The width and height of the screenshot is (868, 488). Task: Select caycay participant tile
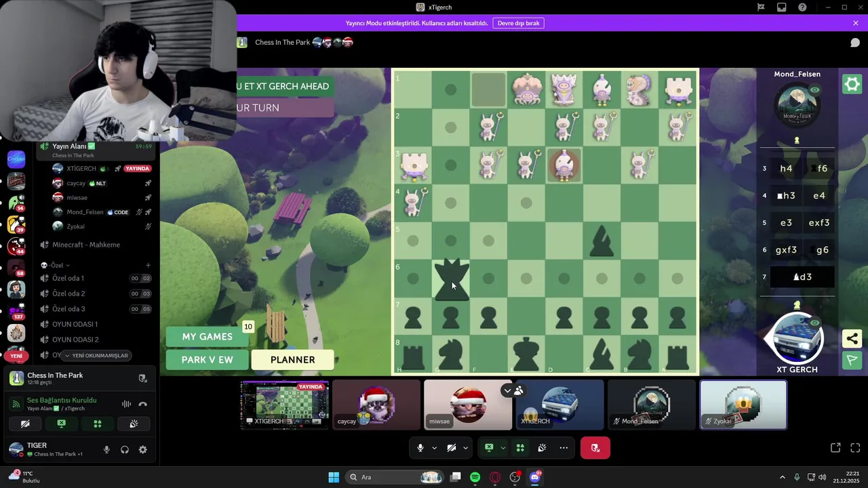[x=376, y=405]
